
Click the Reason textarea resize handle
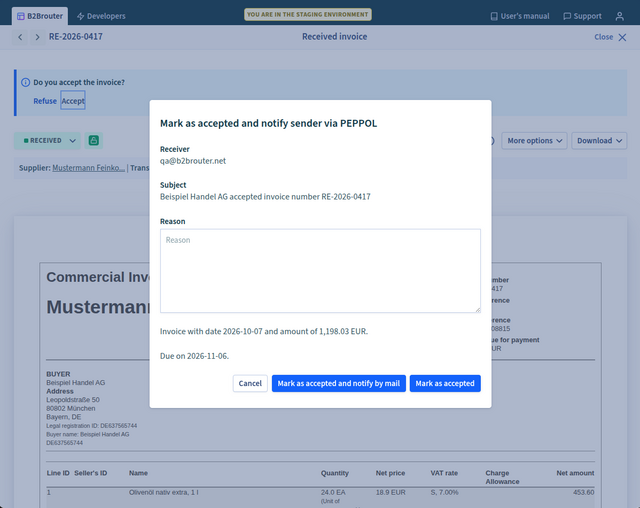click(478, 310)
